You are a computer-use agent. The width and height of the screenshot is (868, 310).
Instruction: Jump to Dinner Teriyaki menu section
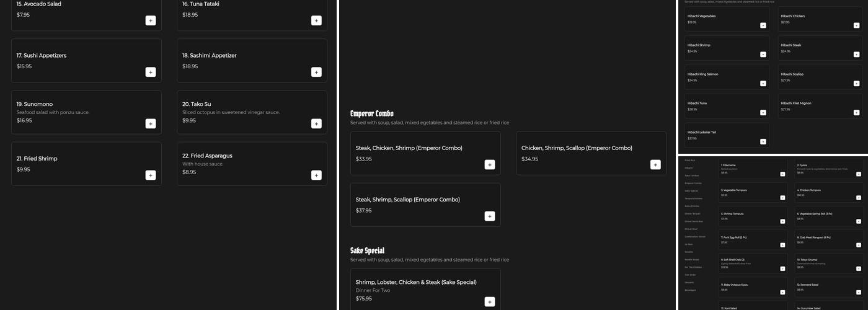[691, 214]
